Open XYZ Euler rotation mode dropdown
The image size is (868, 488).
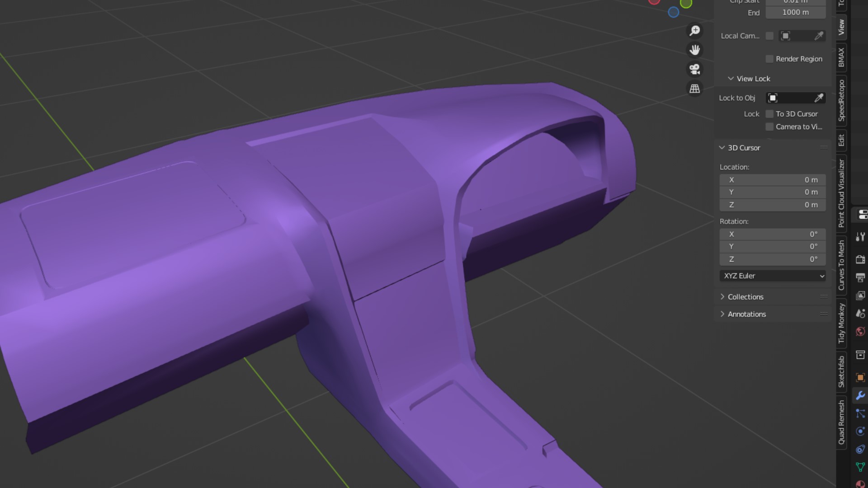coord(773,276)
